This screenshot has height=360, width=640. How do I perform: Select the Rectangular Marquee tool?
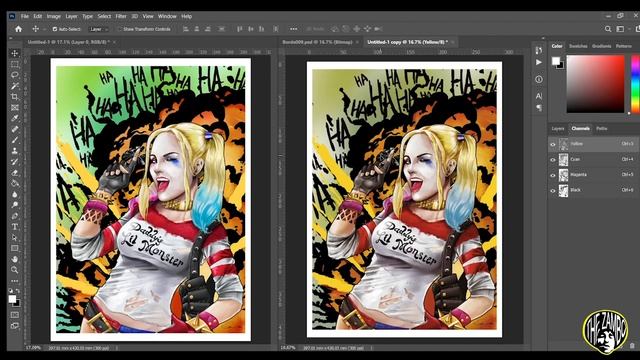(x=15, y=64)
